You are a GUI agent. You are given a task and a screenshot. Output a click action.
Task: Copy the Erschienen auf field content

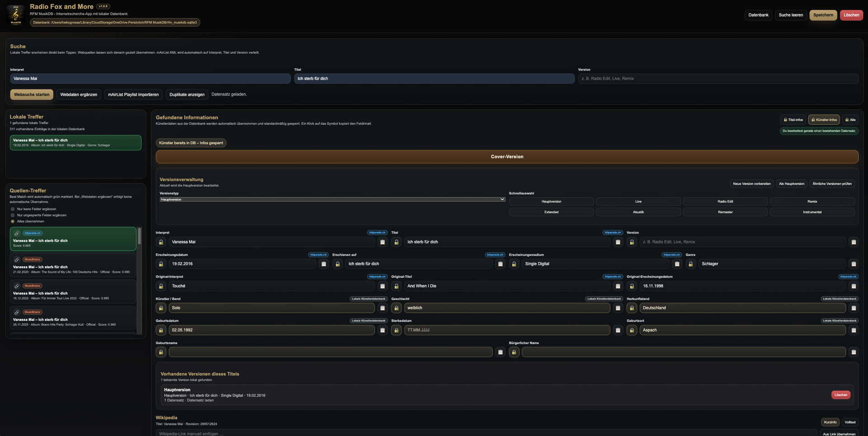[x=500, y=264]
